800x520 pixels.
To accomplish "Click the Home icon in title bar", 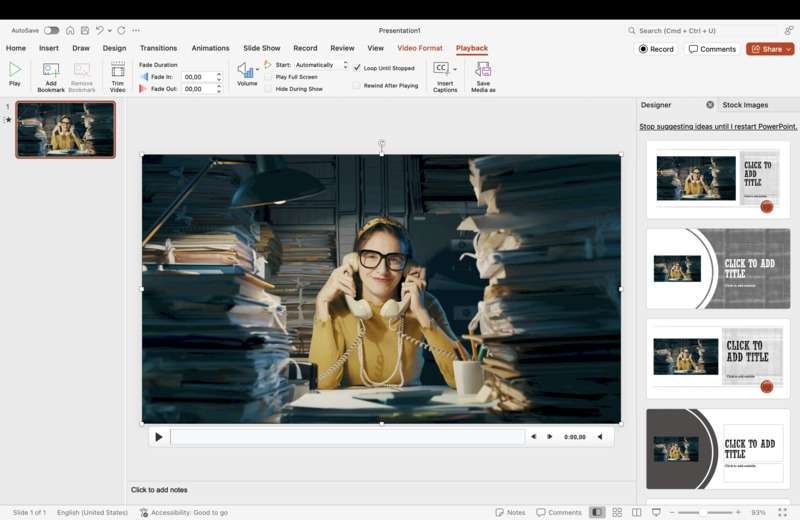I will tap(70, 31).
